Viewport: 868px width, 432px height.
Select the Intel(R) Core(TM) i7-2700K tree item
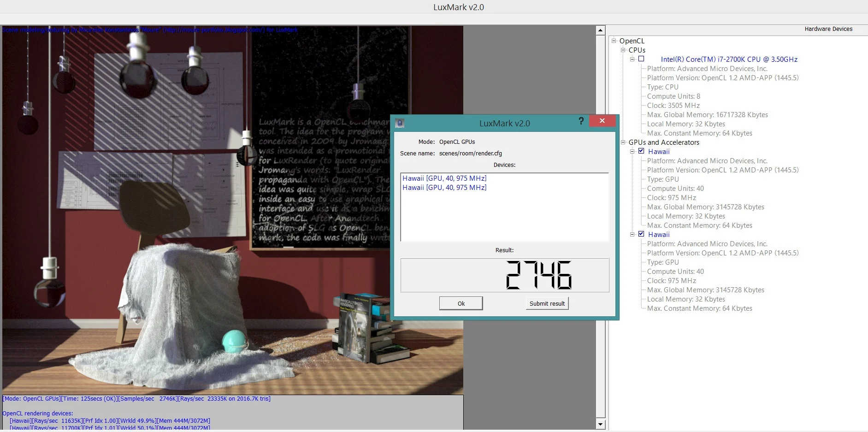(x=729, y=59)
